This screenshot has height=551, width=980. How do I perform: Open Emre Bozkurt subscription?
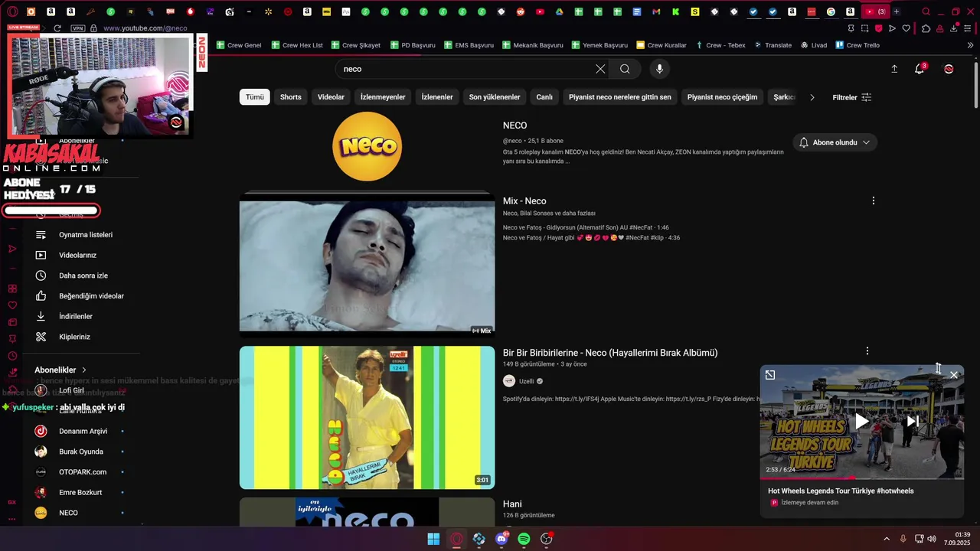coord(80,492)
